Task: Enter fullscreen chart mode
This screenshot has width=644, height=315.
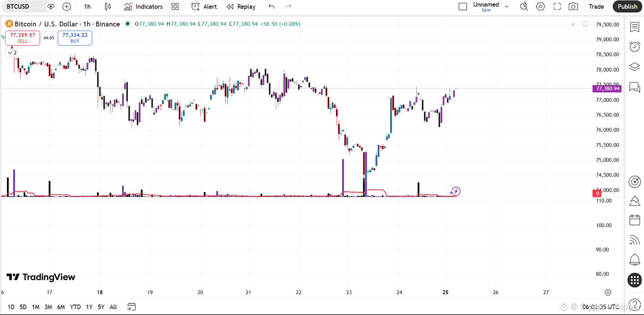Action: (x=557, y=7)
